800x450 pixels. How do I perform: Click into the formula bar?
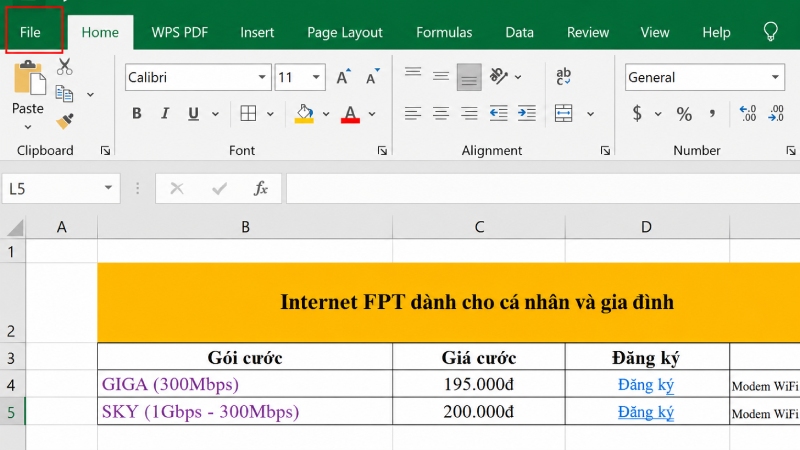pos(543,189)
